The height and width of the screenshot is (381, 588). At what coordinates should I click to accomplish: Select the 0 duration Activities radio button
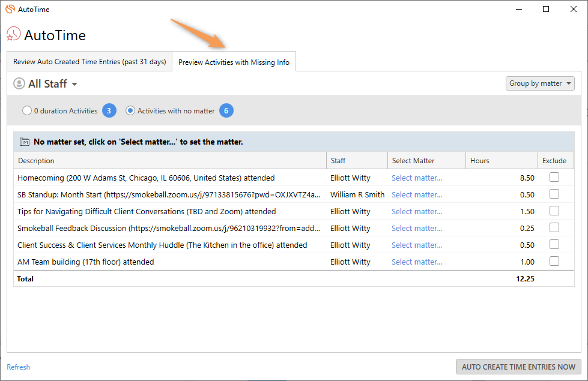tap(27, 110)
